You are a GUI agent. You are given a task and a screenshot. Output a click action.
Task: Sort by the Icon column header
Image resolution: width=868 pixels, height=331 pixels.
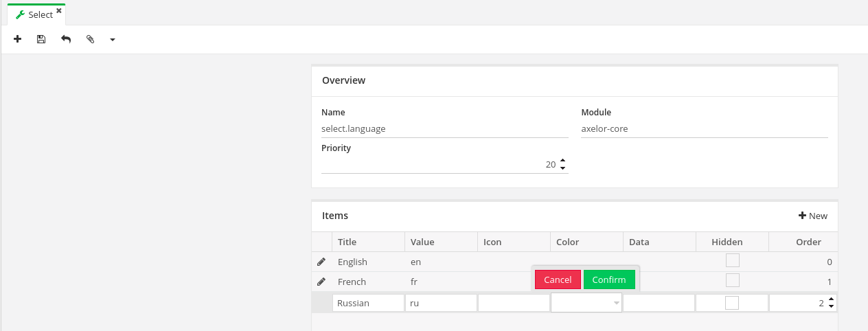[514, 242]
